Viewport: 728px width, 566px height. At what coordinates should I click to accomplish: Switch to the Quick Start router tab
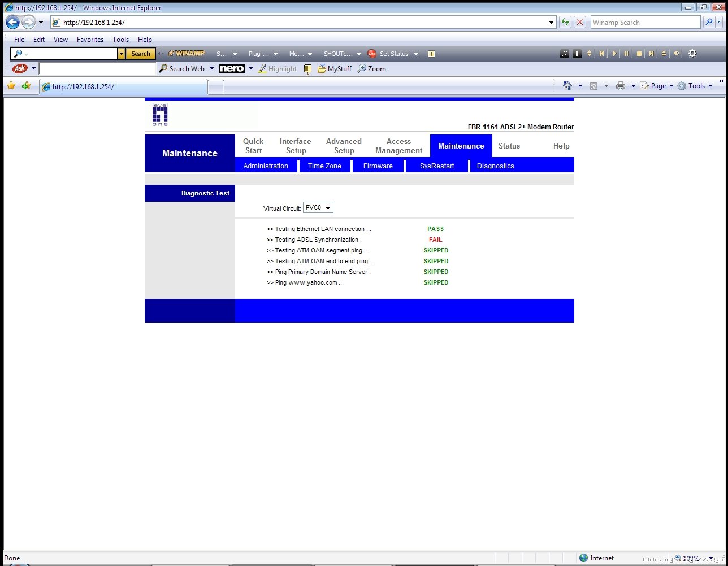[x=253, y=146]
